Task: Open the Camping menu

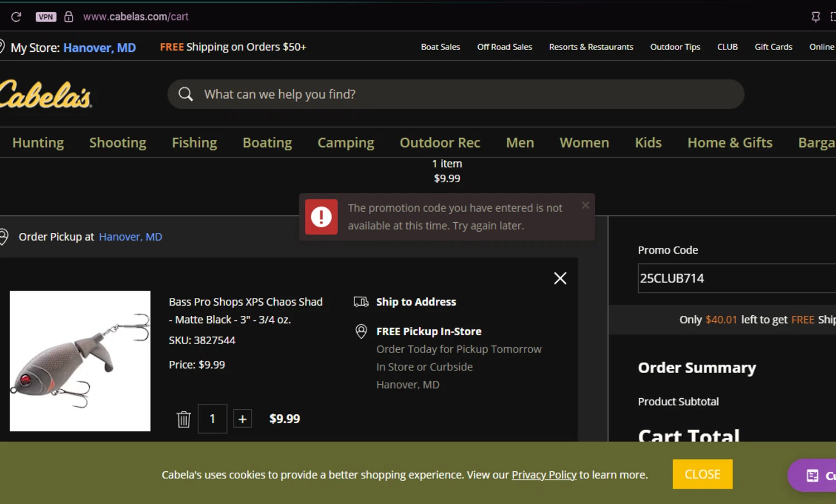Action: coord(346,143)
